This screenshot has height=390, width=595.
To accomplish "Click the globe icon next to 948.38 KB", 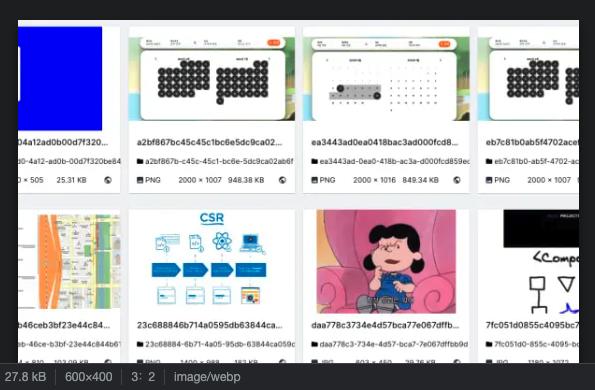I will pos(282,180).
